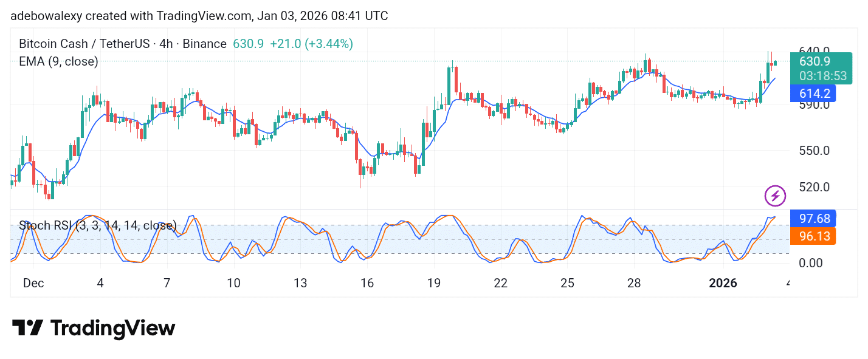Screen dimensions: 868x359
Task: Select the 2026 label on the time axis
Action: click(723, 283)
